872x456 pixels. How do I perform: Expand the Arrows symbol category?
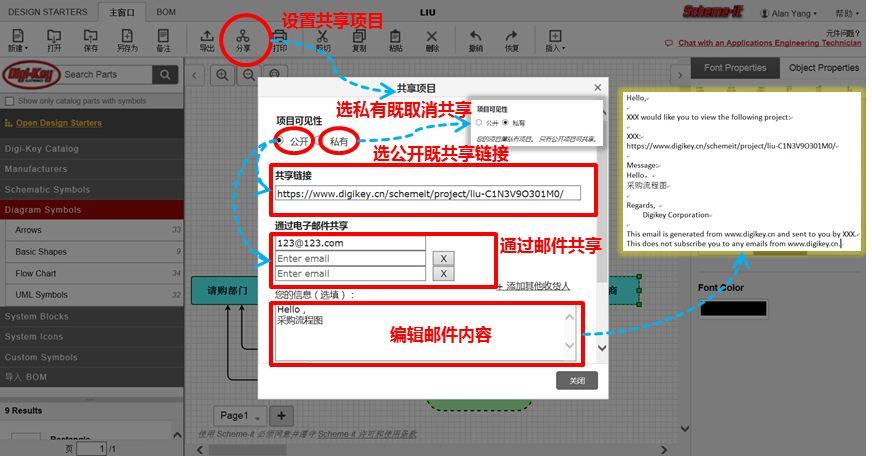click(x=94, y=230)
